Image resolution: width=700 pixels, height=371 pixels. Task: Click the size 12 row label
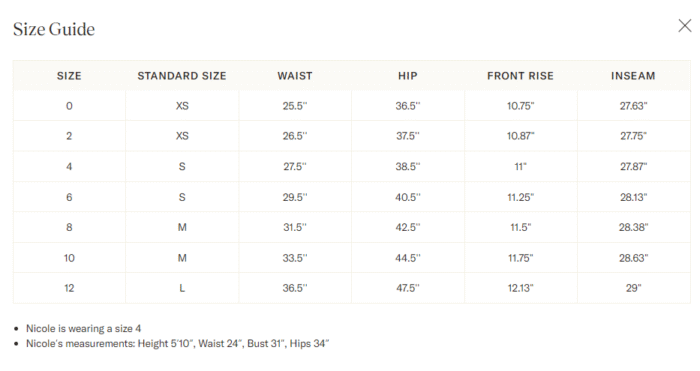tap(69, 288)
